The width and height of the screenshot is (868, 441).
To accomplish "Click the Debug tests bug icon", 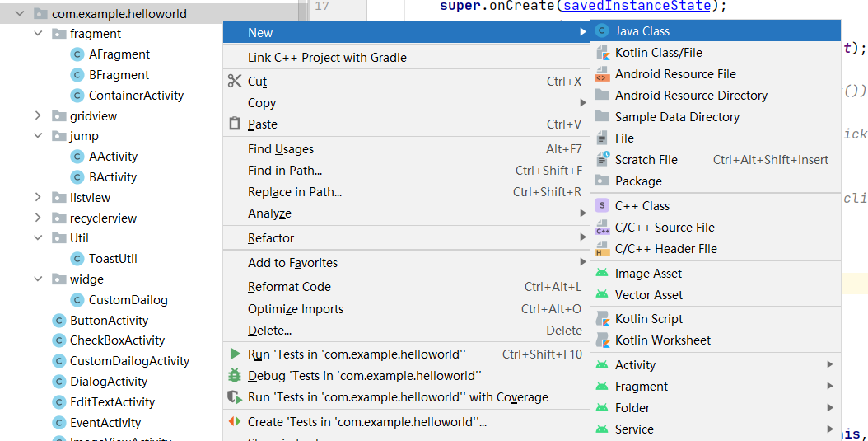I will [x=234, y=376].
